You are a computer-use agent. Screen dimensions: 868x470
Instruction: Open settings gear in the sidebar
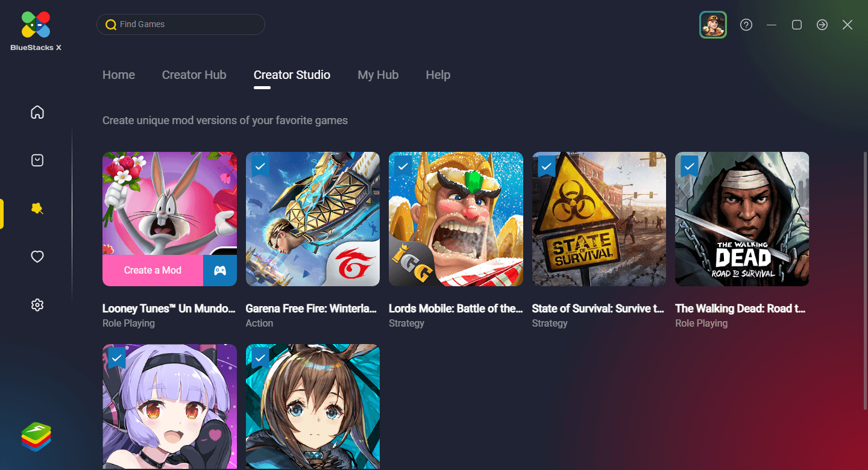pyautogui.click(x=37, y=305)
